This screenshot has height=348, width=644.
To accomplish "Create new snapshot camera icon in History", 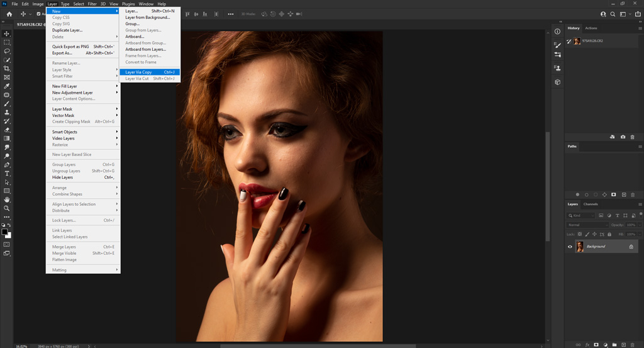I will point(623,137).
